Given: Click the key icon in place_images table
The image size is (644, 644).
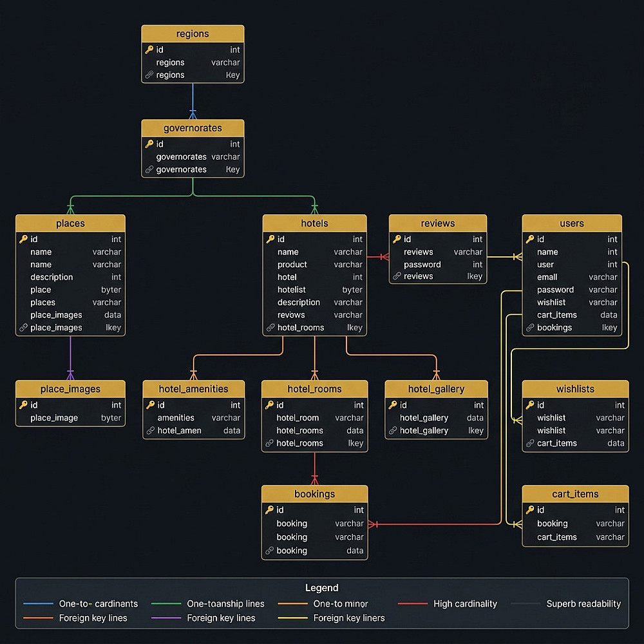Looking at the screenshot, I should (x=23, y=405).
